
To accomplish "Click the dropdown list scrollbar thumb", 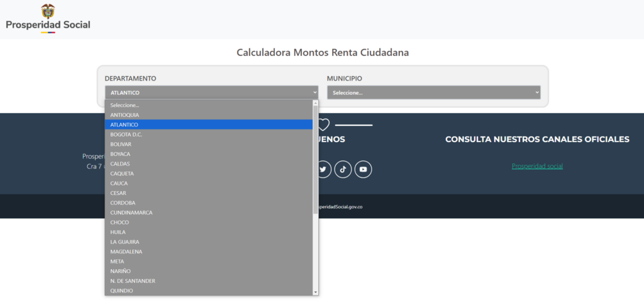I will pyautogui.click(x=316, y=159).
